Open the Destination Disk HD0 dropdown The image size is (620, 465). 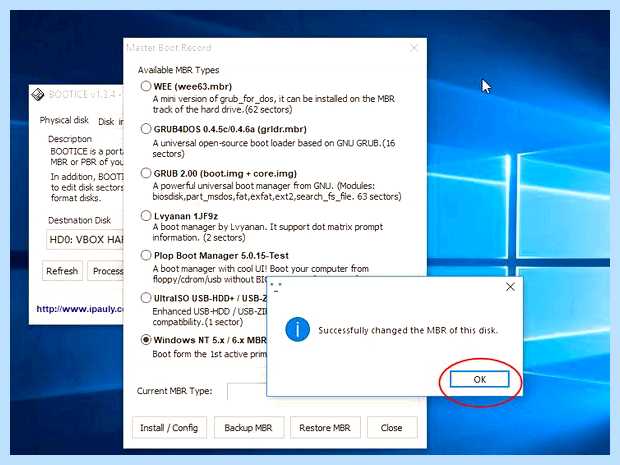point(85,240)
